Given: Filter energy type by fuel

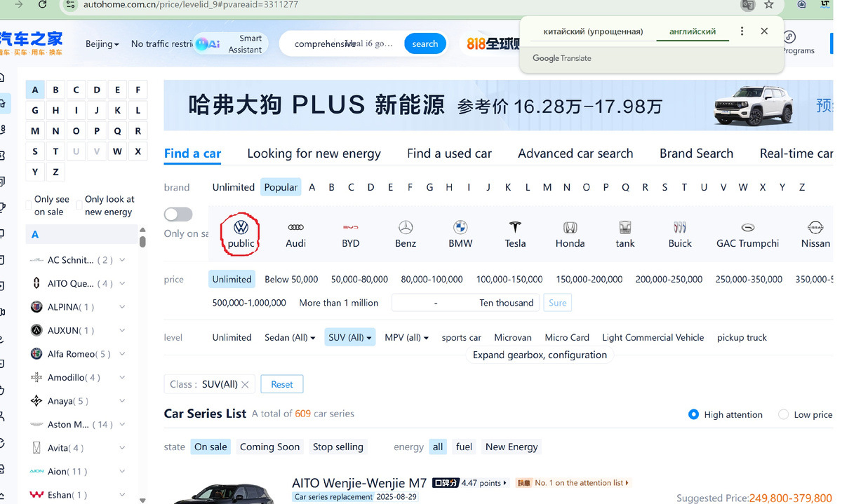Looking at the screenshot, I should tap(464, 447).
